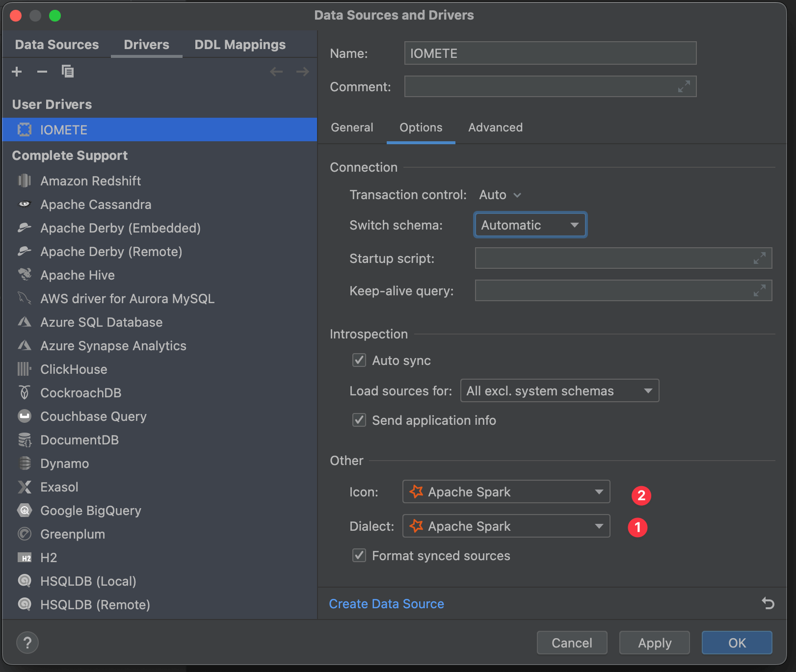Click the Exasol X icon

[x=25, y=487]
